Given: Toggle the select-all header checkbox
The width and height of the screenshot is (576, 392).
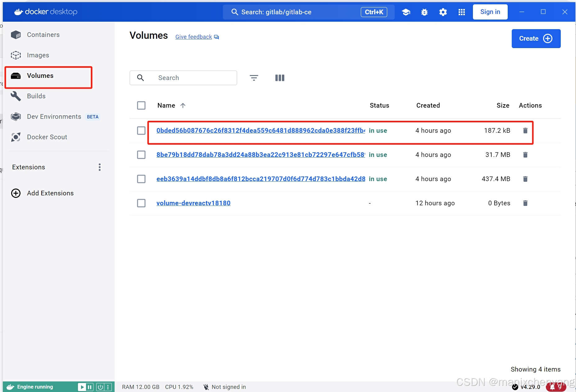Looking at the screenshot, I should pyautogui.click(x=141, y=105).
